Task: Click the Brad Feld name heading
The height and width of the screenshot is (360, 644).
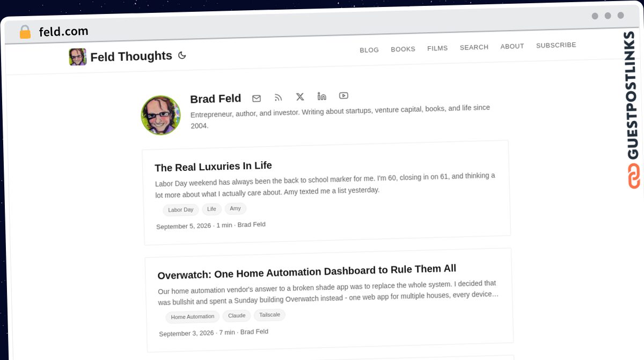Action: (216, 99)
